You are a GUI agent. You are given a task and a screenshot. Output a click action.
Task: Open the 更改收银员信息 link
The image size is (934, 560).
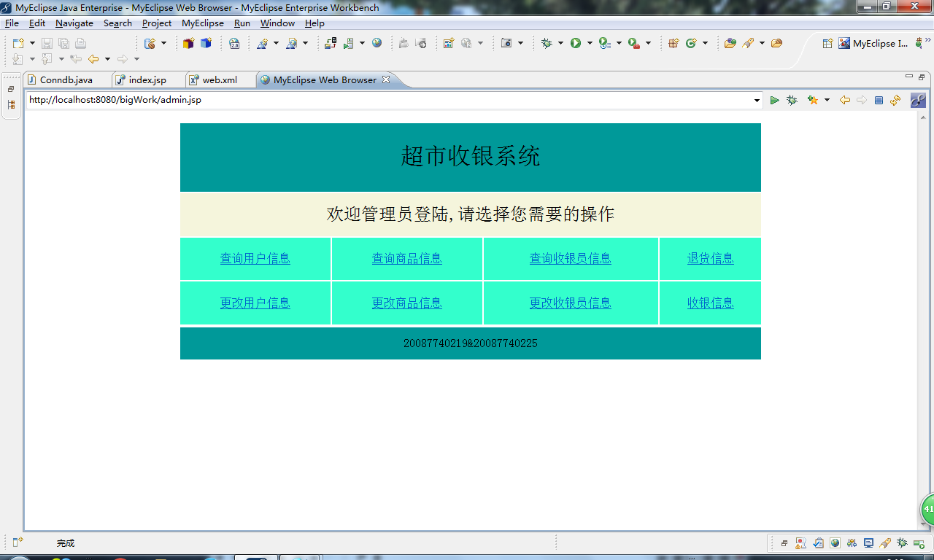tap(571, 303)
